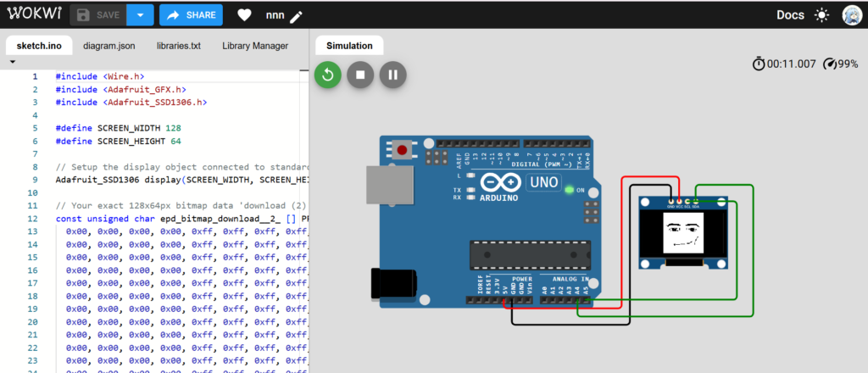Screen dimensions: 868x373
Task: Click the '// Setup the display object' comment
Action: (182, 166)
